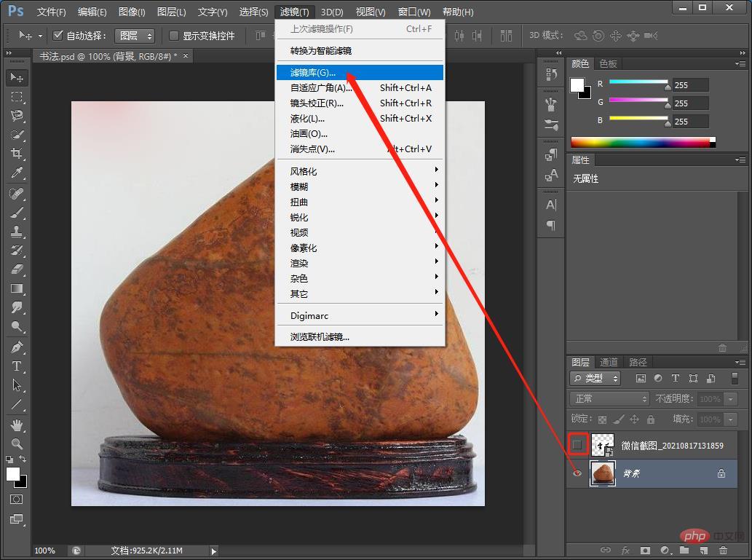Open the 图层 auto-select dropdown
This screenshot has height=560, width=752.
135,36
